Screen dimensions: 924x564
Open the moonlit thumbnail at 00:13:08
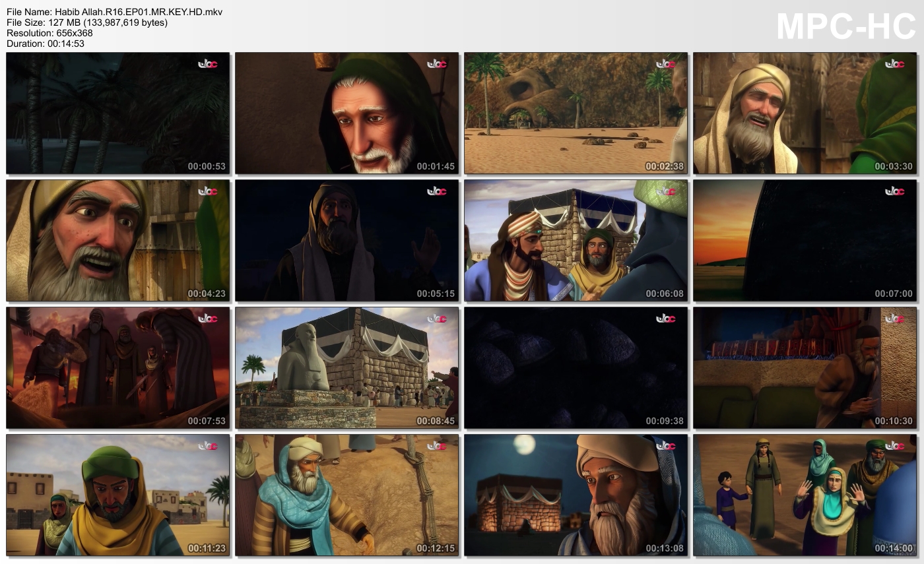tap(576, 495)
